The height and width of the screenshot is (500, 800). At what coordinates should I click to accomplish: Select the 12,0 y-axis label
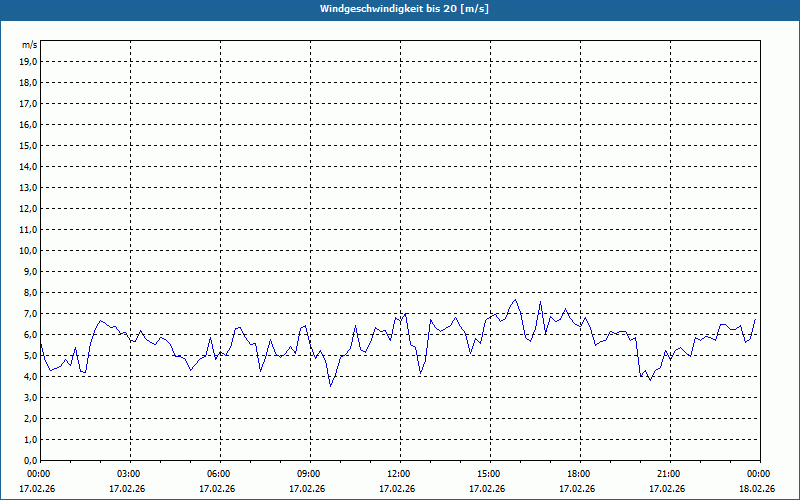[29, 209]
